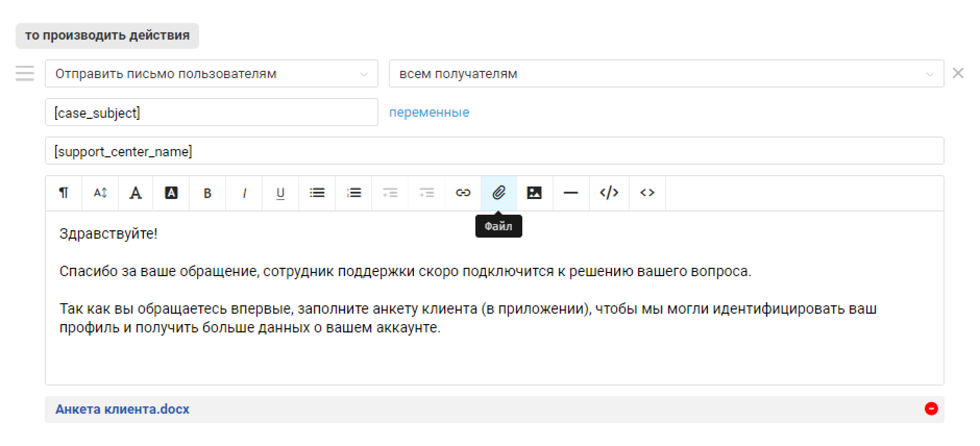Choose the text color tool

[136, 193]
